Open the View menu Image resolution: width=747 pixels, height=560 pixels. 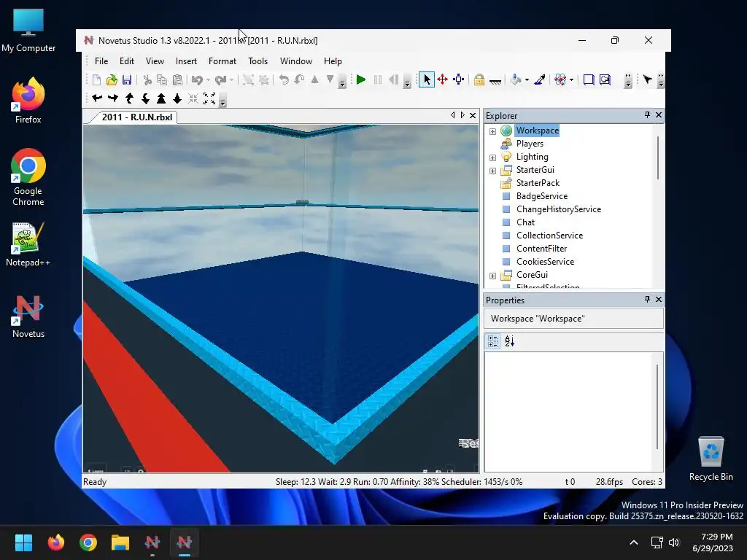[155, 61]
